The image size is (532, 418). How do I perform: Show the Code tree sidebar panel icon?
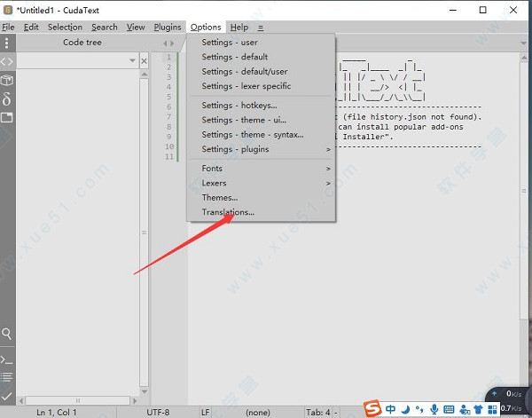point(7,61)
